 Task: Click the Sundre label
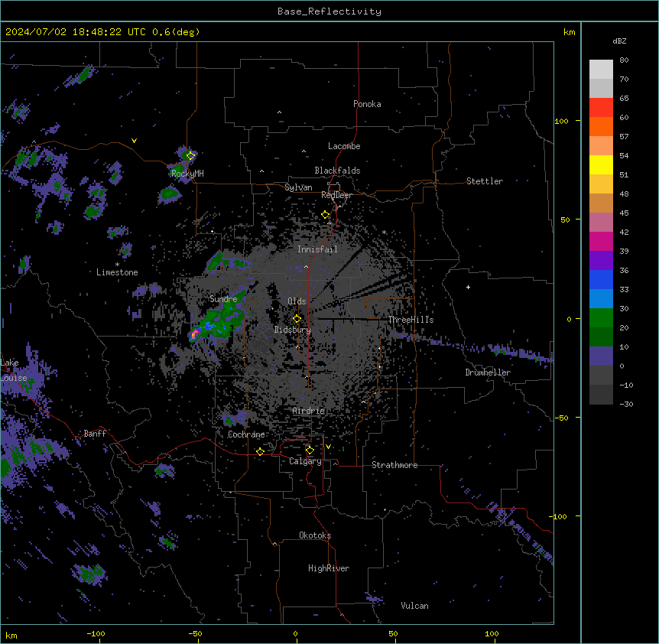(223, 299)
